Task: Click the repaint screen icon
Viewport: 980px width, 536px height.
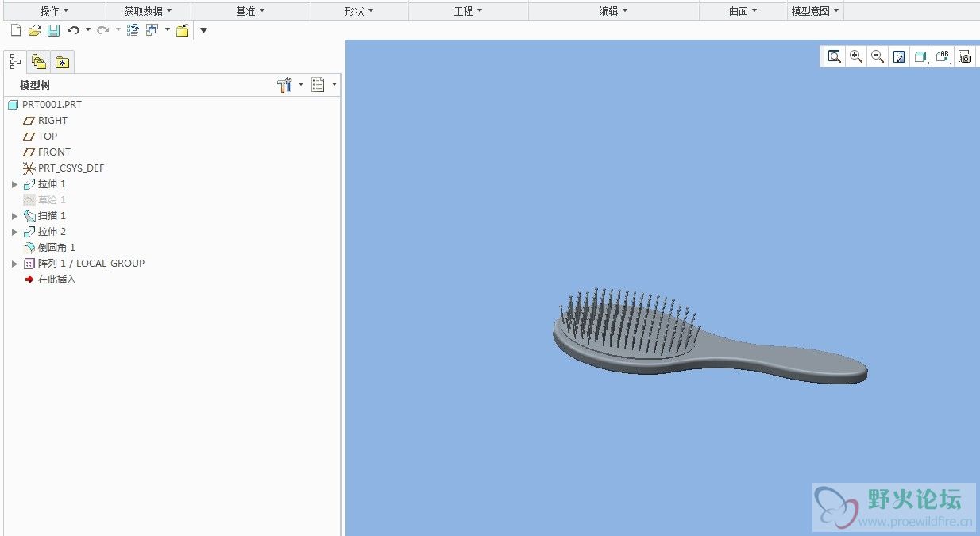Action: coord(899,56)
